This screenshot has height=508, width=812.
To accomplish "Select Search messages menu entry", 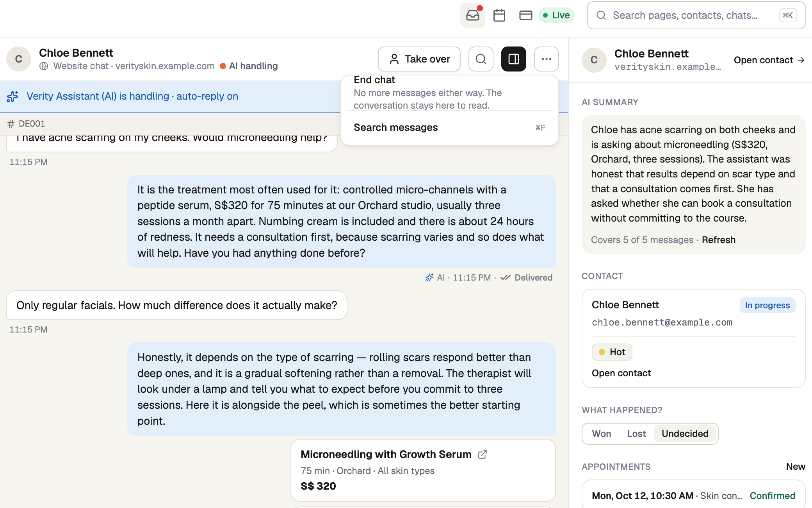I will (x=449, y=127).
